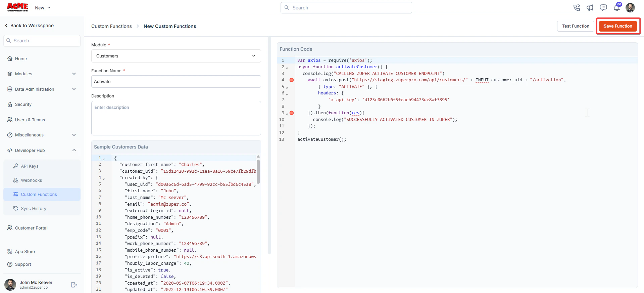Click the API Keys key icon

tap(16, 166)
